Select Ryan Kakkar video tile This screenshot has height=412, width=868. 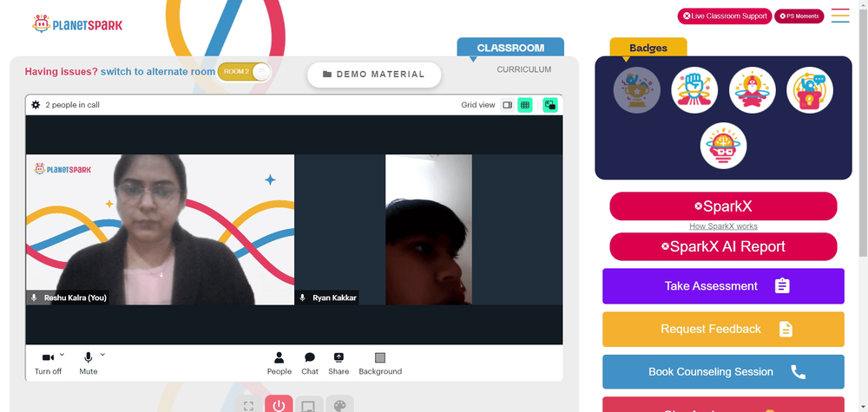coord(429,230)
